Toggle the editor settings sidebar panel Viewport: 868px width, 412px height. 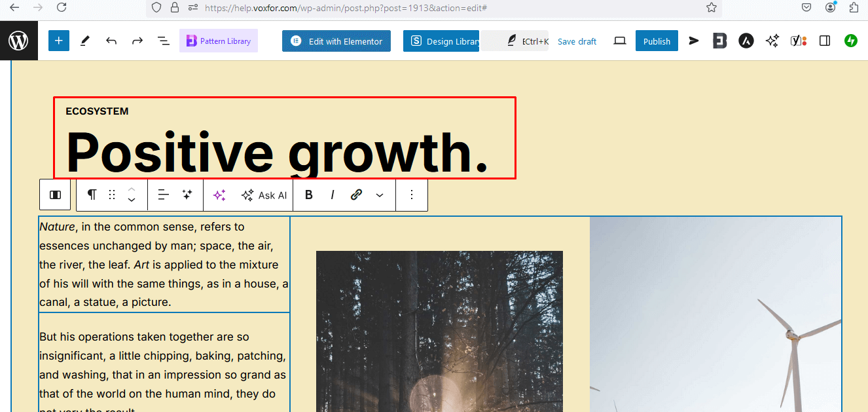pyautogui.click(x=824, y=40)
